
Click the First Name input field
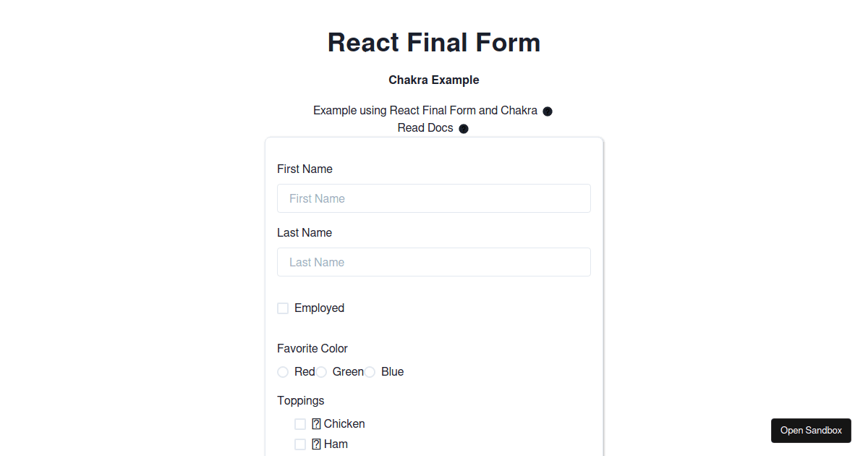click(x=434, y=198)
